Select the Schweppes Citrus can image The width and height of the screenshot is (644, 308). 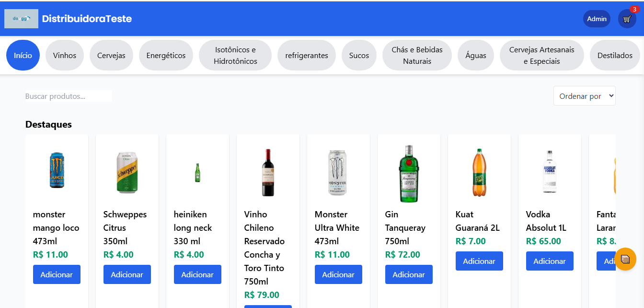click(127, 172)
